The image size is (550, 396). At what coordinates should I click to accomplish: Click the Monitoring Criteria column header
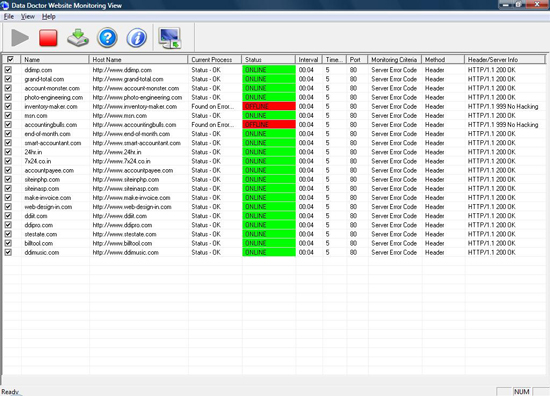point(395,60)
